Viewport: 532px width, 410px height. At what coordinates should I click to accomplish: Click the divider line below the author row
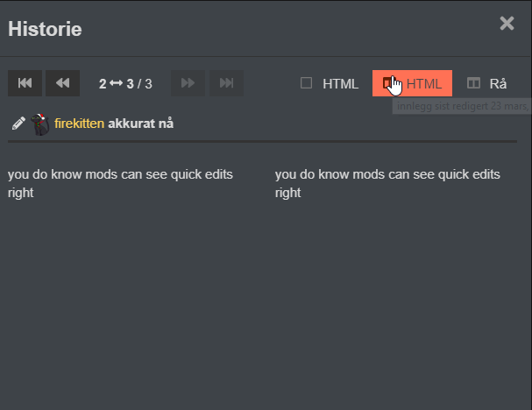coord(263,141)
